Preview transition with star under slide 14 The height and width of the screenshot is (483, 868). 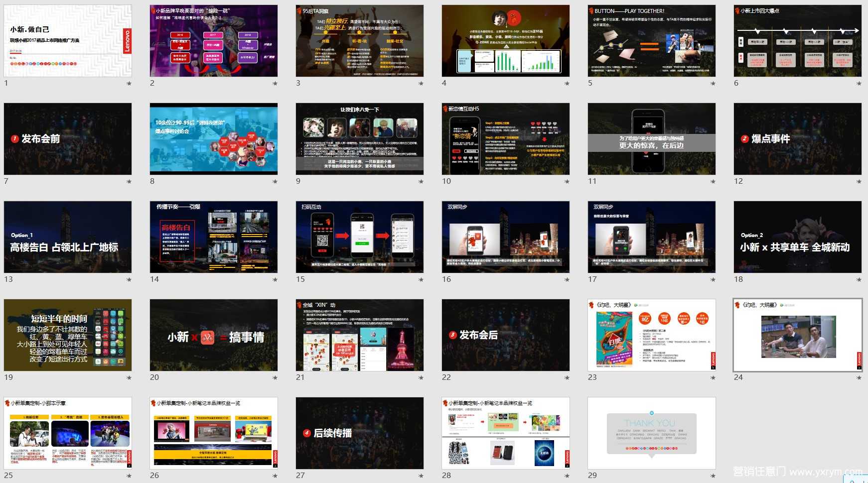[275, 280]
